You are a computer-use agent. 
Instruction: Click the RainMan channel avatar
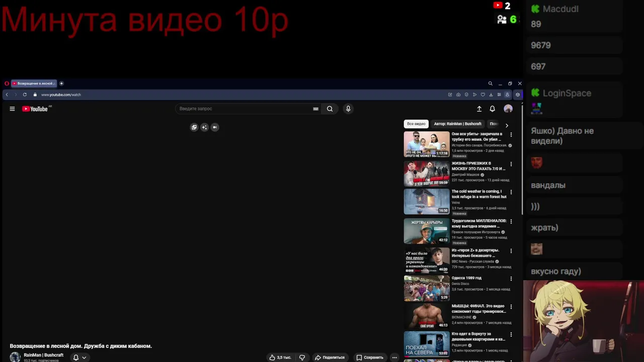(15, 357)
